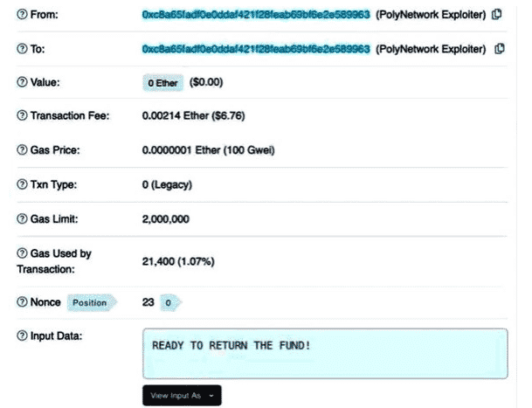Click the Nonce help icon

22,302
